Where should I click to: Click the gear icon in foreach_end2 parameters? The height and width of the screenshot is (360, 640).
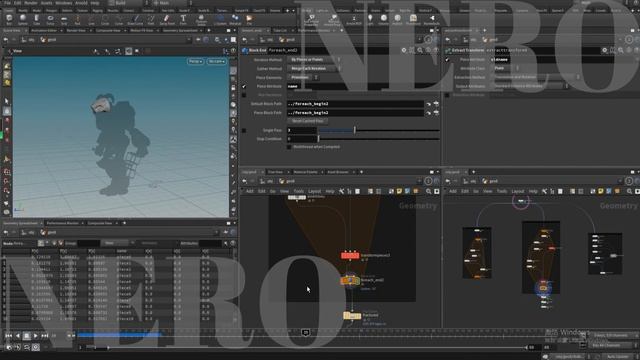pyautogui.click(x=404, y=50)
